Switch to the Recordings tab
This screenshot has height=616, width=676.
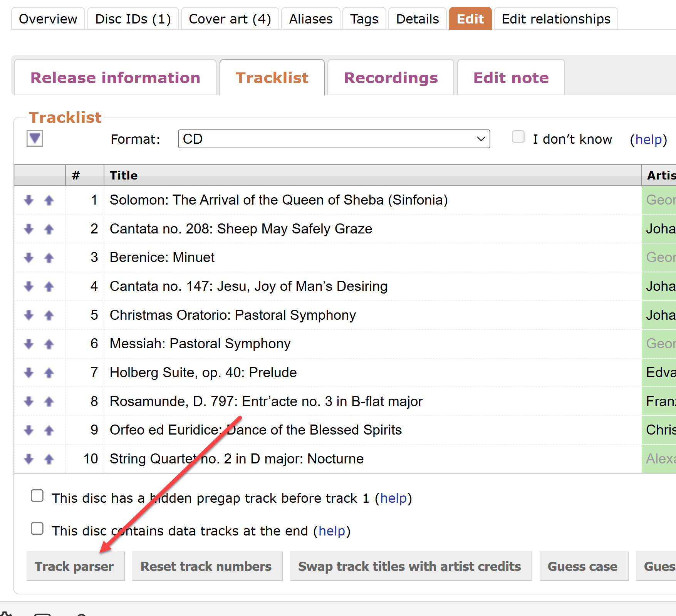pyautogui.click(x=391, y=78)
